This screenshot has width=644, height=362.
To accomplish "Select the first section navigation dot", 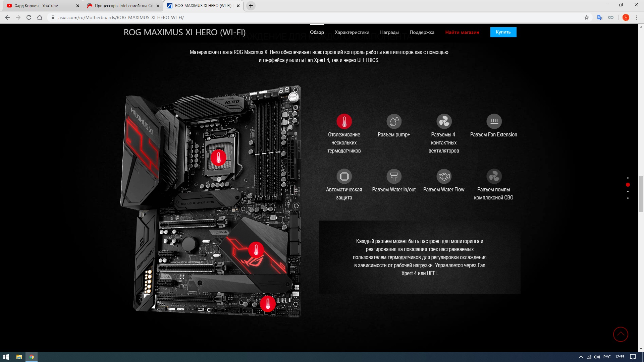I will pos(628,178).
